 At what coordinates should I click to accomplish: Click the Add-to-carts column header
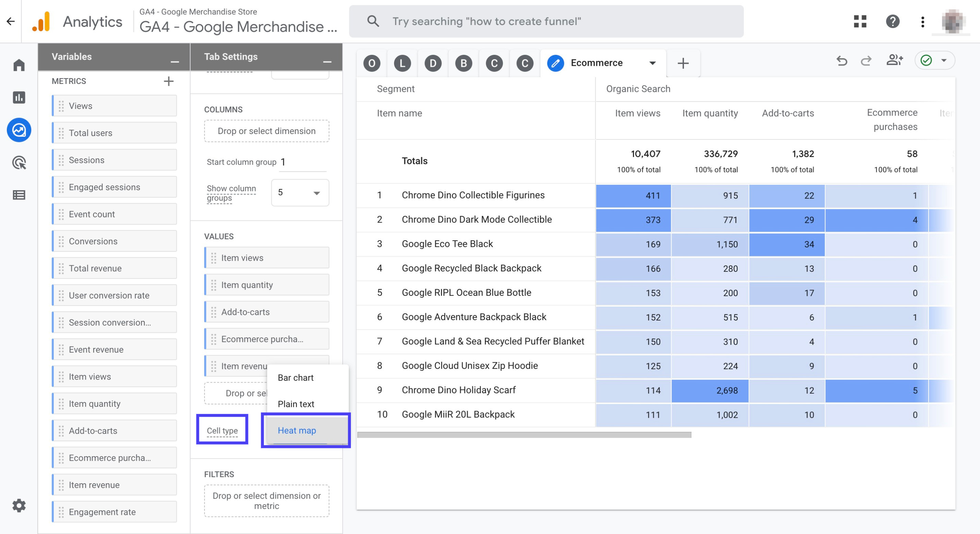[x=788, y=113]
